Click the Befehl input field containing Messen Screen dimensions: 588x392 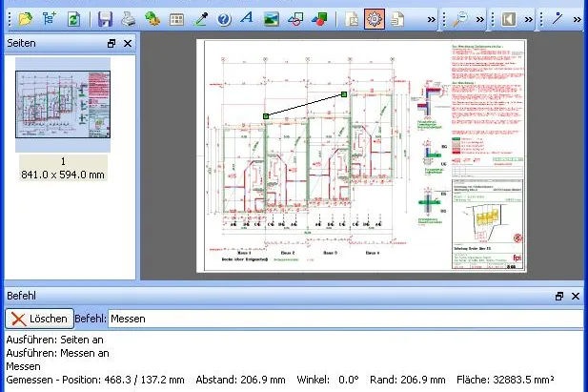tap(347, 319)
